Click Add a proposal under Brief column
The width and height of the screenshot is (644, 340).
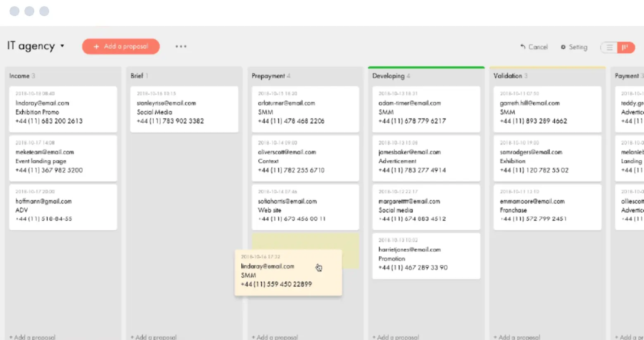[154, 337]
